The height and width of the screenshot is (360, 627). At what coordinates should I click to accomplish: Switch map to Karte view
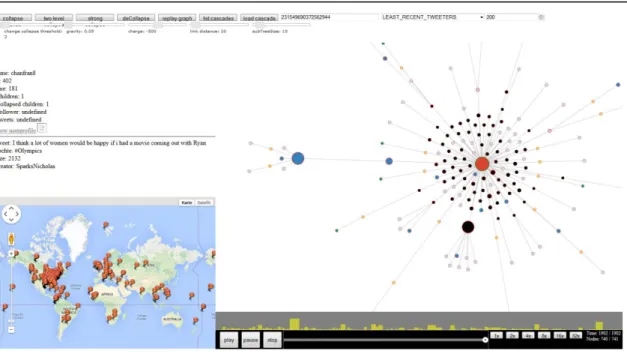[x=186, y=202]
